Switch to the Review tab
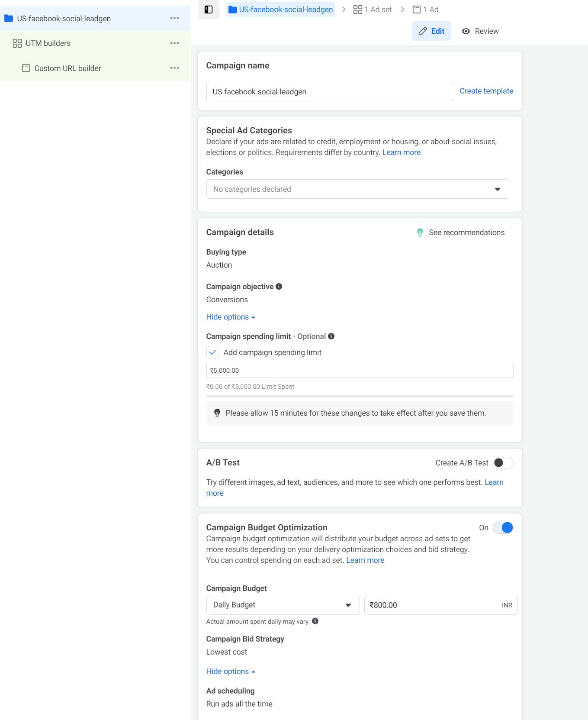Viewport: 588px width, 720px height. click(x=480, y=31)
